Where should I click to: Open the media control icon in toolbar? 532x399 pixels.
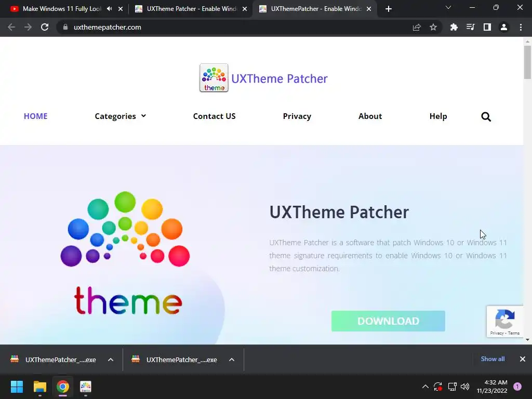point(471,27)
